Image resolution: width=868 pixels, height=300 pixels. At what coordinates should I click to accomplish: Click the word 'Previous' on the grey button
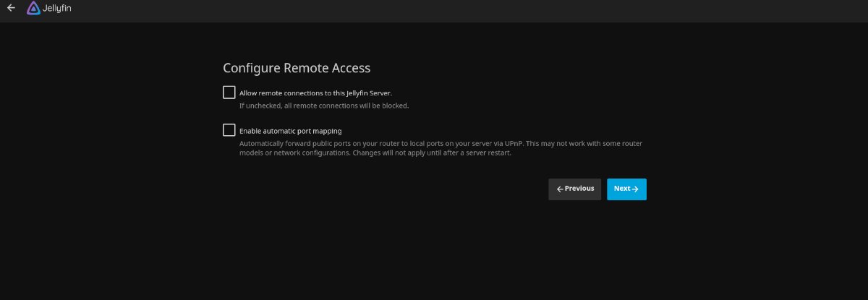(579, 189)
